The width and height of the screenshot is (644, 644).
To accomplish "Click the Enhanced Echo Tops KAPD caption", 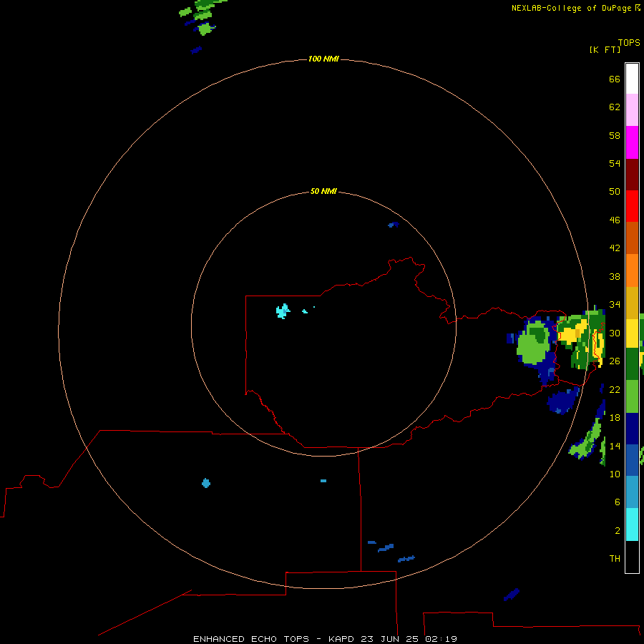I will 325,639.
